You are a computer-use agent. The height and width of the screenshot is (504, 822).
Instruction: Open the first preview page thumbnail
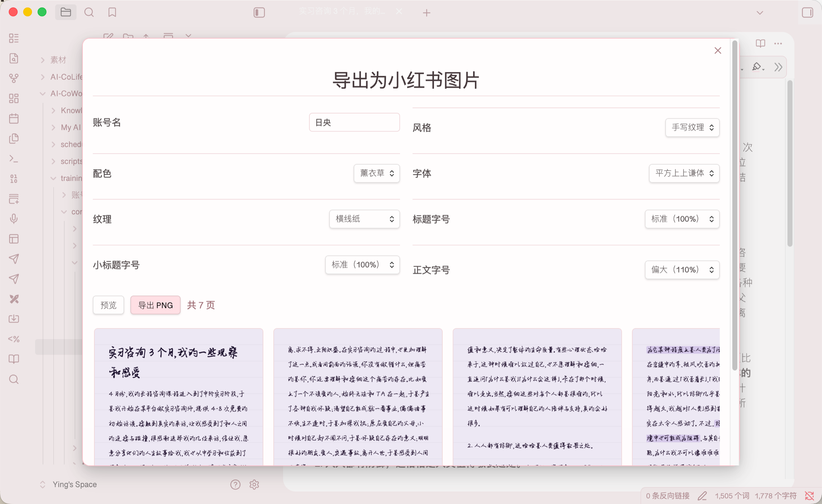point(179,397)
